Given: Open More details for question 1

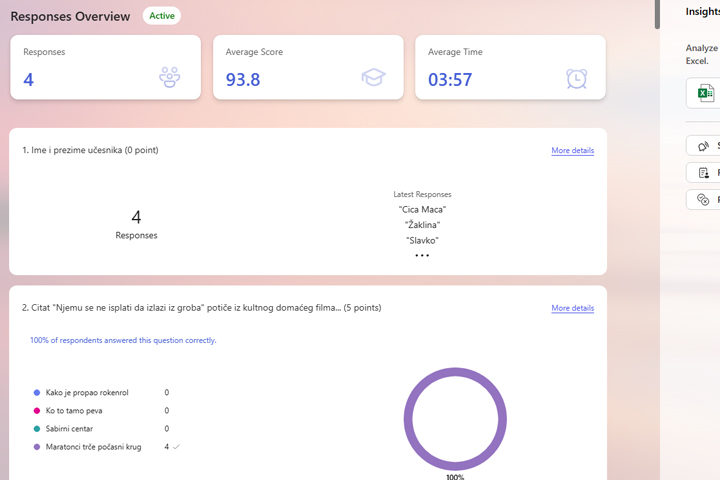Looking at the screenshot, I should pyautogui.click(x=572, y=151).
